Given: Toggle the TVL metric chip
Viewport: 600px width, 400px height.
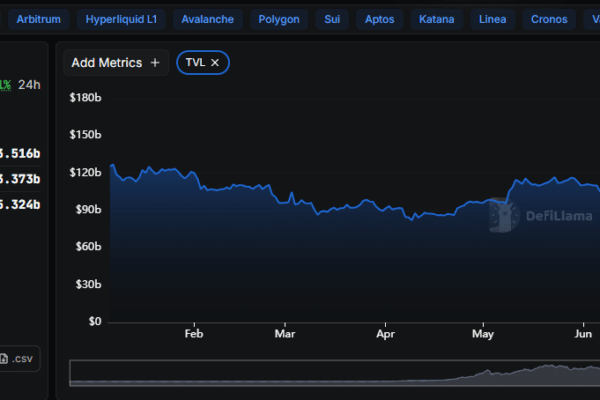Looking at the screenshot, I should point(195,63).
